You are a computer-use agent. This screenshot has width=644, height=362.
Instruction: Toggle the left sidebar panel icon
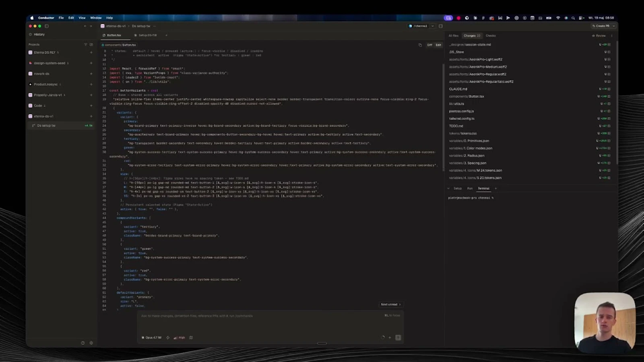pos(47,26)
